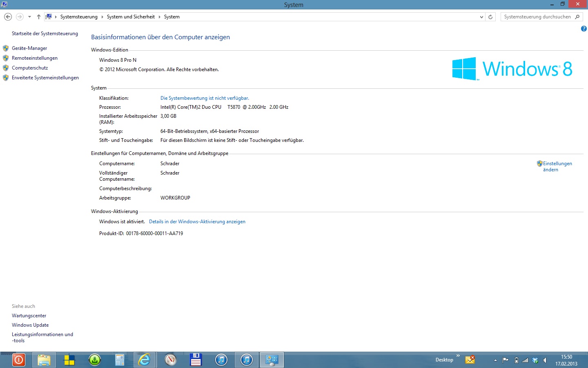Click the 'Windows ist aktiviert.' text

pos(122,222)
